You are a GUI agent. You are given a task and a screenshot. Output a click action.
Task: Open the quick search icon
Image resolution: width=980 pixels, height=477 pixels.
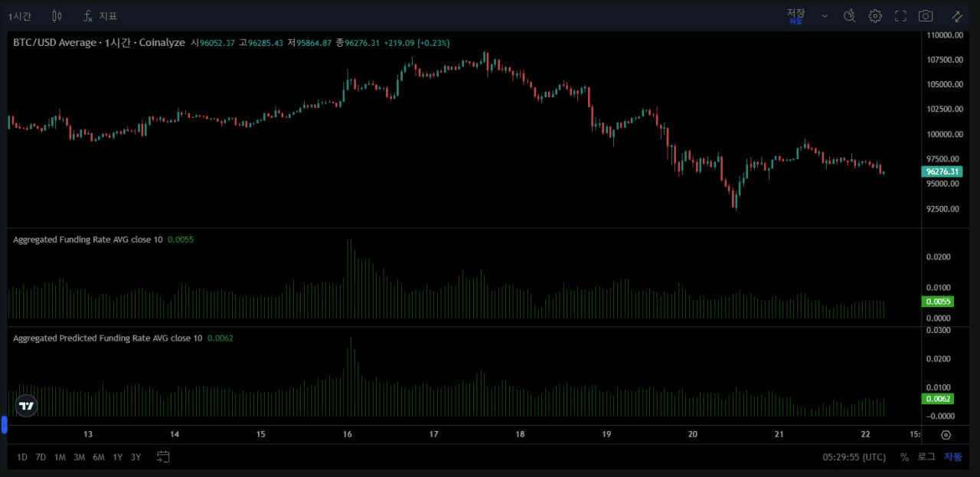coord(849,16)
